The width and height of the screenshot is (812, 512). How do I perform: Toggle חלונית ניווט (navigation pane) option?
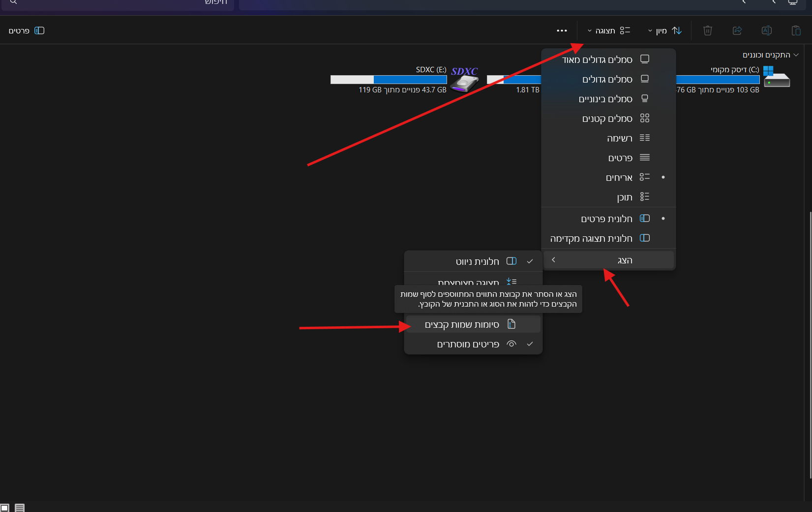(473, 261)
